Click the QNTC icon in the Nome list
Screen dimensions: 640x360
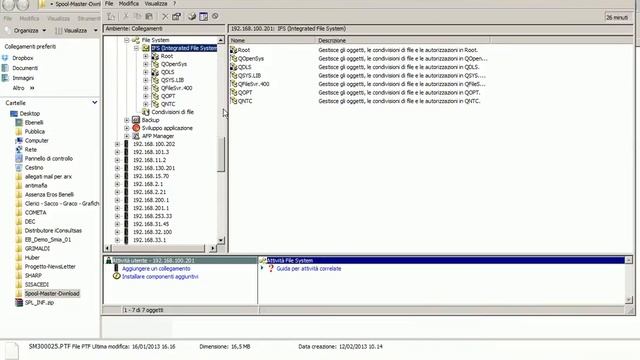pos(233,101)
